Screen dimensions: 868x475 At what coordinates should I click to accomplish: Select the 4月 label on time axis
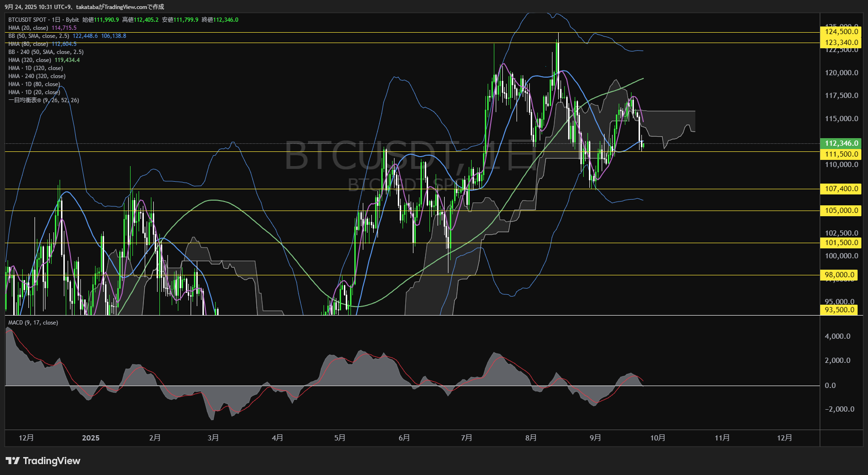click(x=278, y=438)
